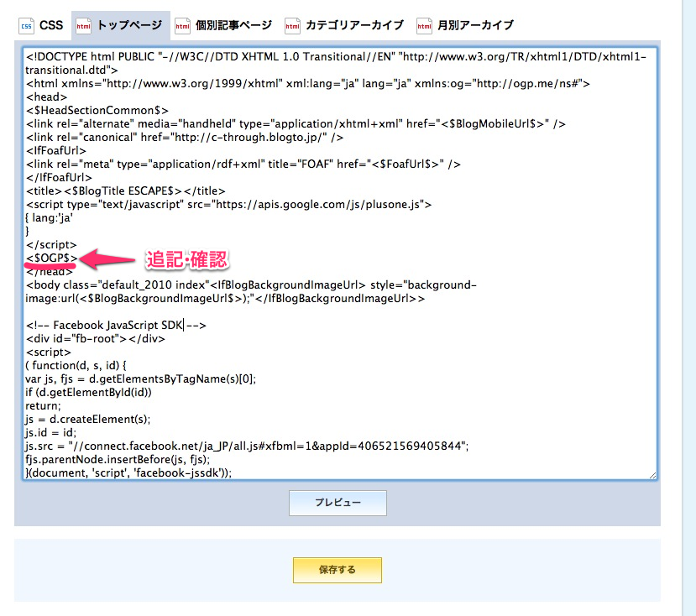The width and height of the screenshot is (696, 616).
Task: Click the html icon beside トップページ
Action: click(83, 26)
